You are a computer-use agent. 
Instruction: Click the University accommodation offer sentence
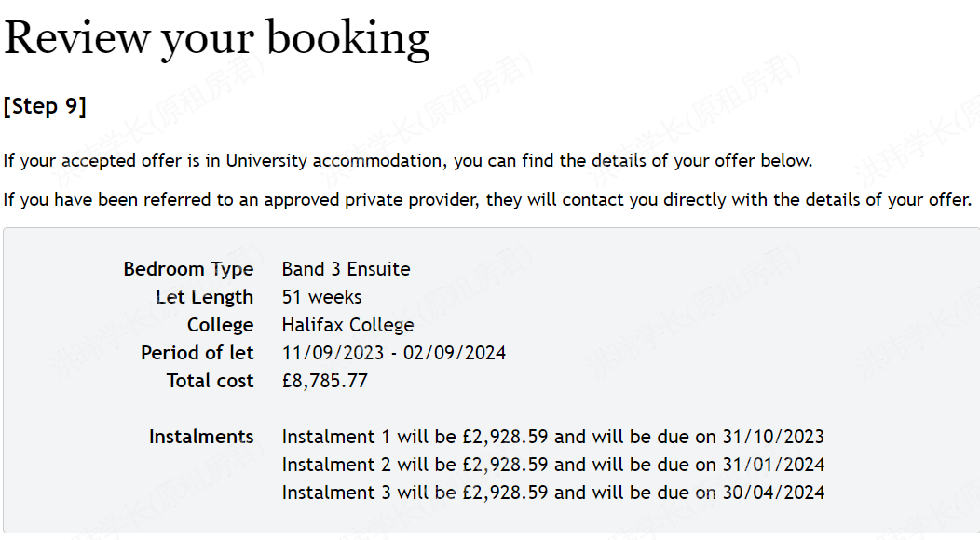[407, 160]
